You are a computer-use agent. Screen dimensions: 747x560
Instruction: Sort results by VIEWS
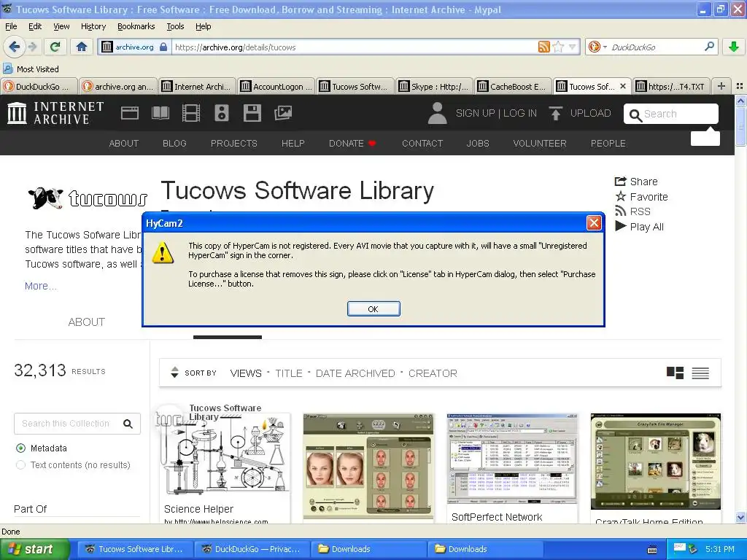(x=246, y=373)
